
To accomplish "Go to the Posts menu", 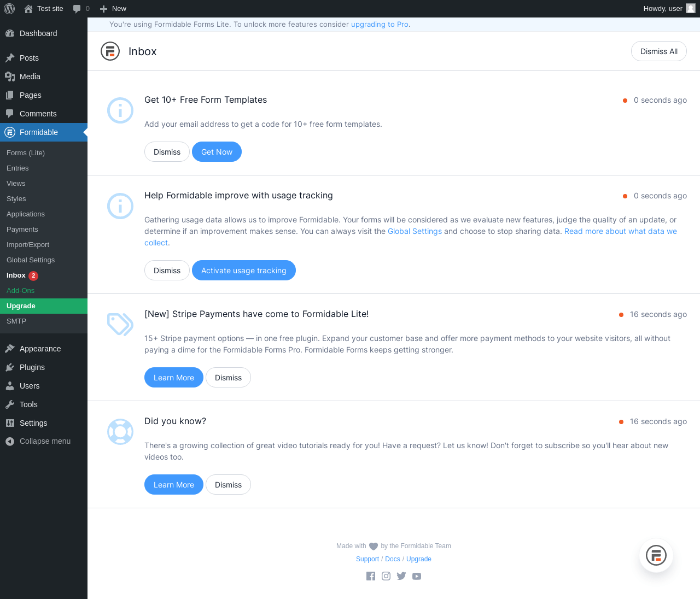I will click(44, 58).
